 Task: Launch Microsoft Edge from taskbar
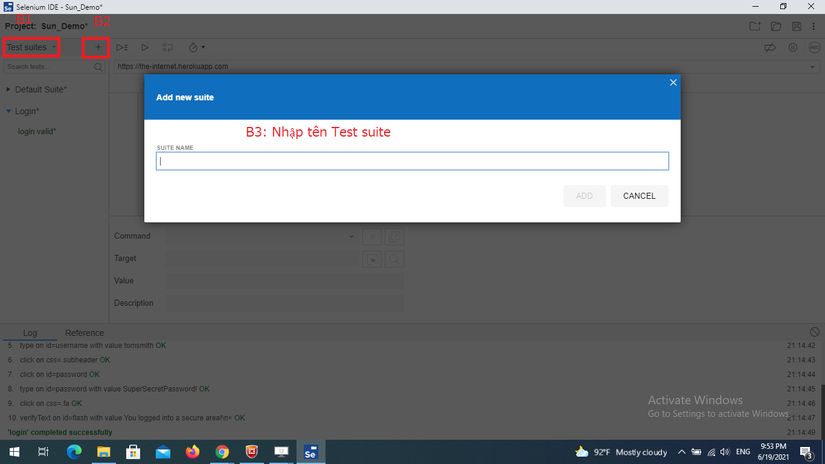tap(74, 452)
